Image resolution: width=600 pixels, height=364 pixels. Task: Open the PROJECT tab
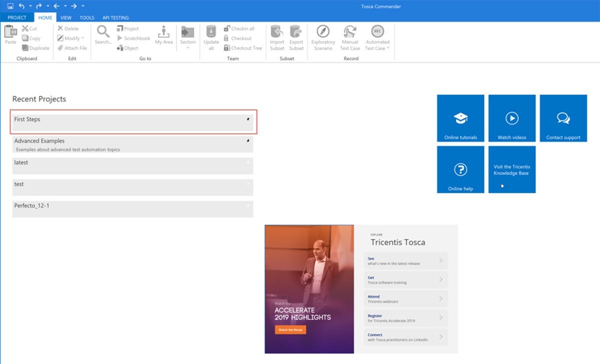coord(17,17)
